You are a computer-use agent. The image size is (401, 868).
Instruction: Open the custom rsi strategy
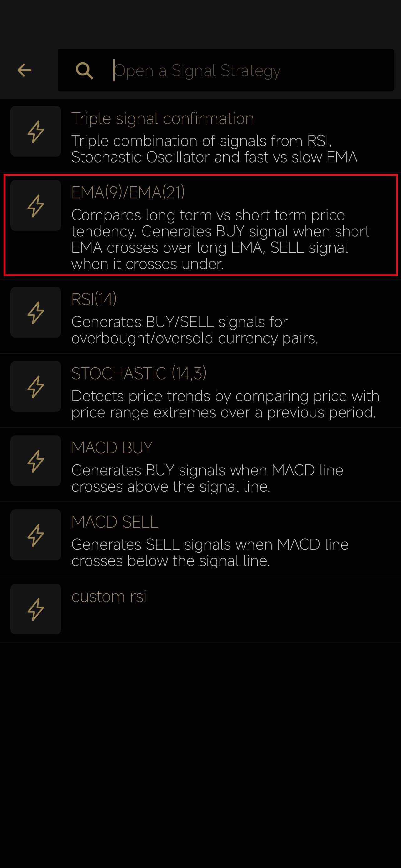(109, 597)
